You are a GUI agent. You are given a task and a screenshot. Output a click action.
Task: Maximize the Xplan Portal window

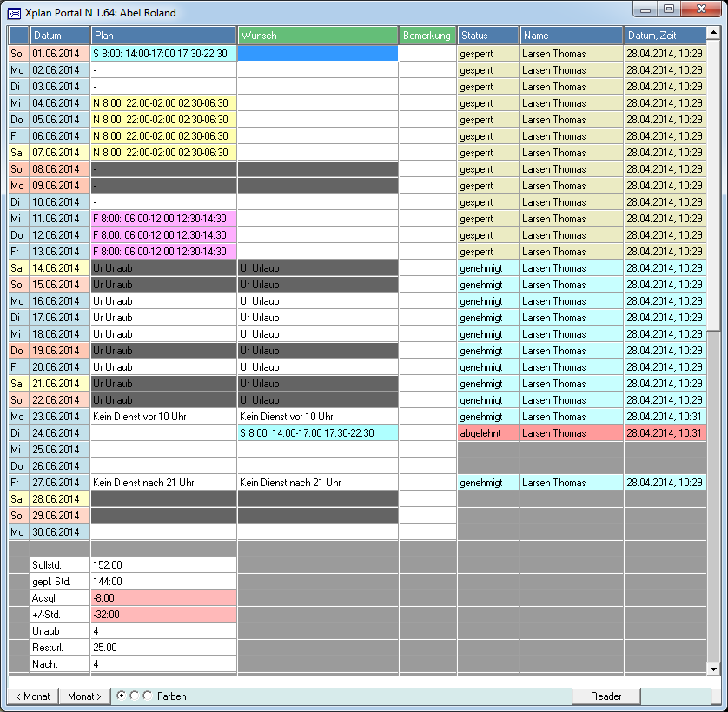(668, 10)
